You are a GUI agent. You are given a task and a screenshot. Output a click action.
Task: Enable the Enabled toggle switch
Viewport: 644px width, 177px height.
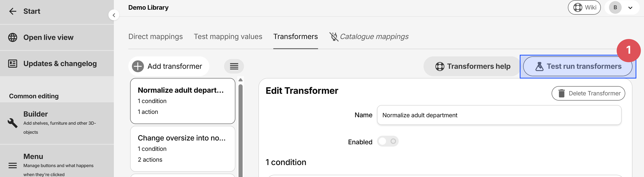[388, 141]
